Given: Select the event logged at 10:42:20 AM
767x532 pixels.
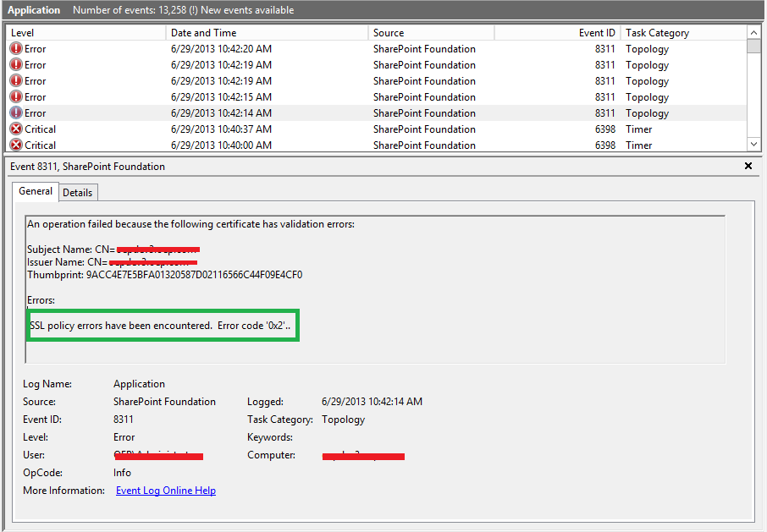Looking at the screenshot, I should (377, 49).
